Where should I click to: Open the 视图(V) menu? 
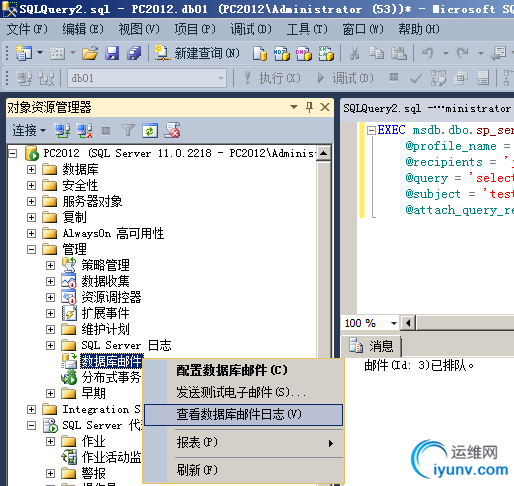[139, 29]
